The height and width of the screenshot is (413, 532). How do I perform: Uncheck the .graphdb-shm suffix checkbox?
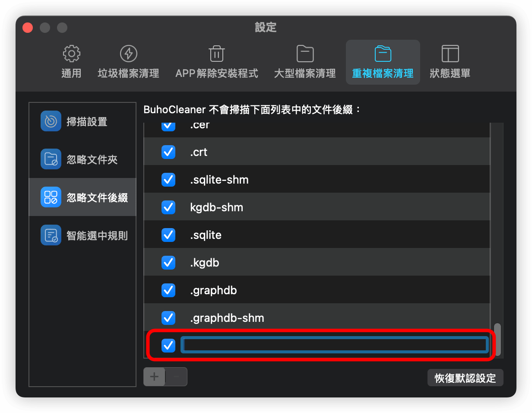168,318
